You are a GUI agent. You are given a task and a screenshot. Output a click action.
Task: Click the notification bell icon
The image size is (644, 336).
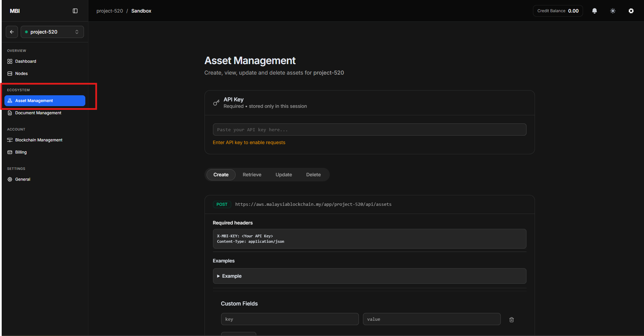594,11
